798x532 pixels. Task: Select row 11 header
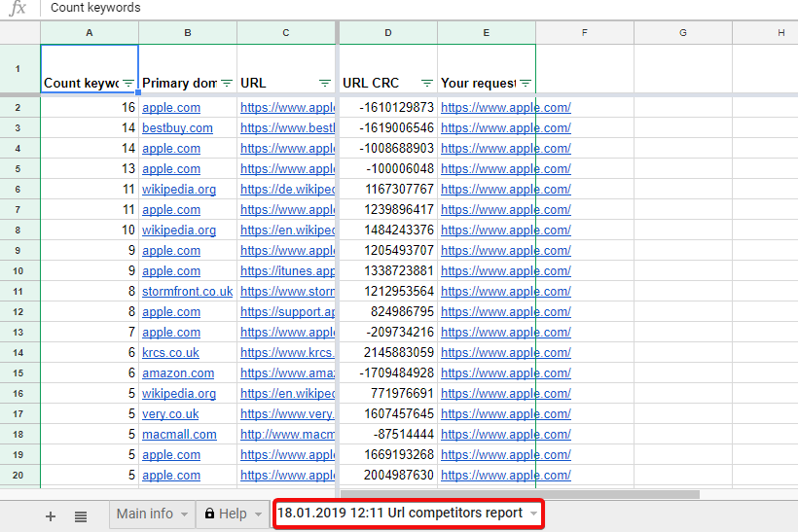(x=18, y=292)
